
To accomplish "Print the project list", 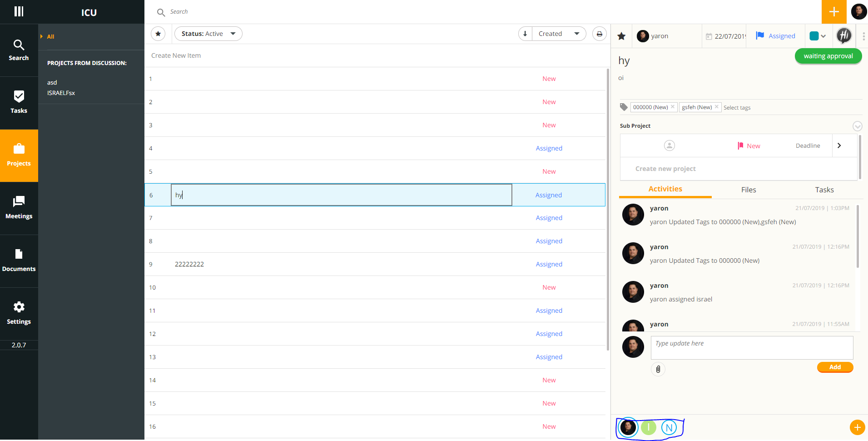I will (x=599, y=33).
